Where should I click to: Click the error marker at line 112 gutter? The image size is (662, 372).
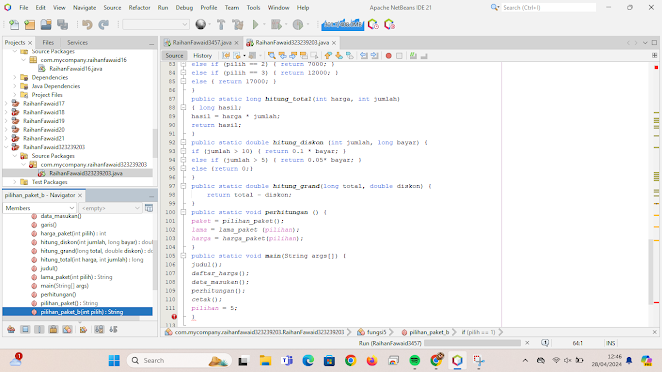click(174, 317)
